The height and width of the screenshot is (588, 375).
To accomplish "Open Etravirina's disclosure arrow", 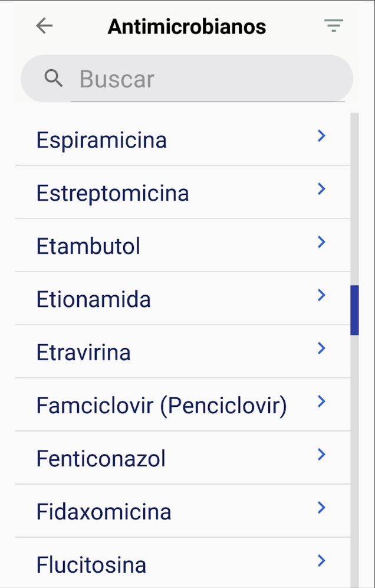I will 321,348.
